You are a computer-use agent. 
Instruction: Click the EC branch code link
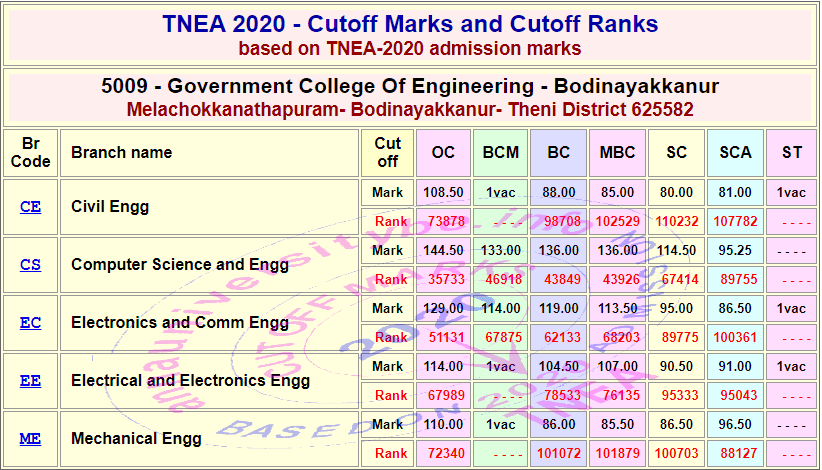point(30,323)
